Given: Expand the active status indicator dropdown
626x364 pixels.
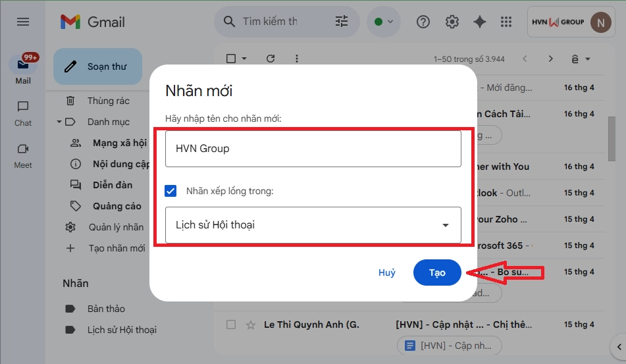Looking at the screenshot, I should 384,22.
